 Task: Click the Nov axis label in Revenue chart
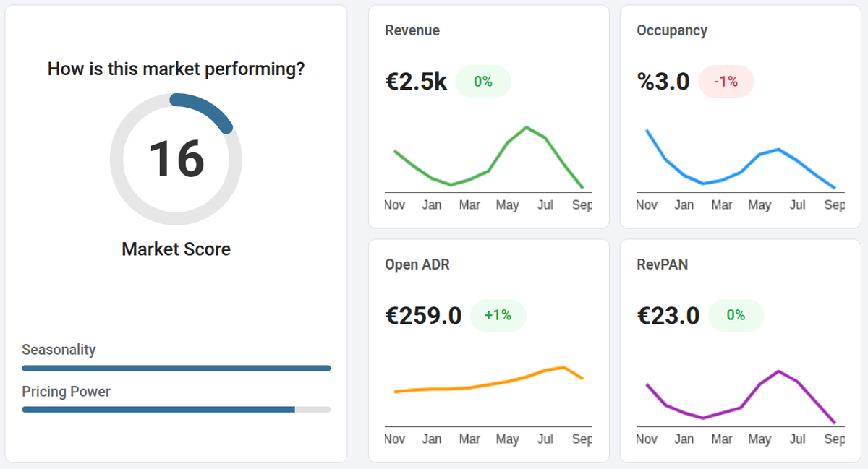point(395,205)
